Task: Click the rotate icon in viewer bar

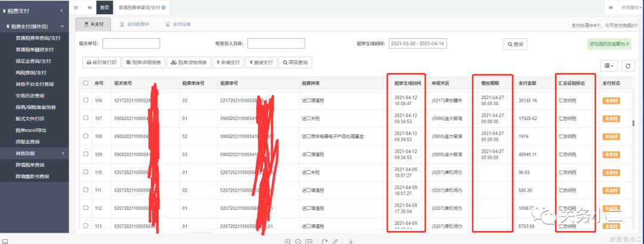Action: click(324, 242)
